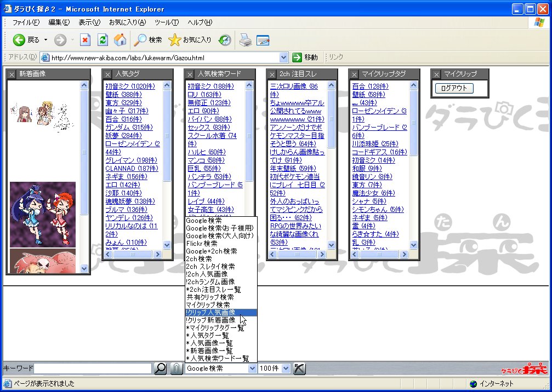Viewport: 552px width, 392px height.
Task: Open the 検索 search pane in toolbar
Action: coord(148,40)
